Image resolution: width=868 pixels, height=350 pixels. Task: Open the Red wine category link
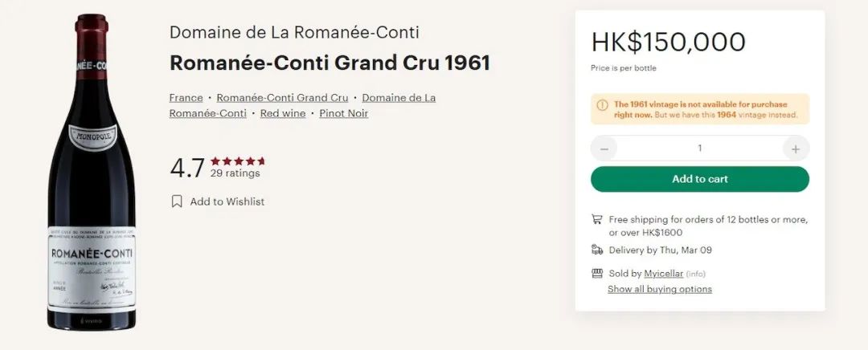tap(283, 113)
